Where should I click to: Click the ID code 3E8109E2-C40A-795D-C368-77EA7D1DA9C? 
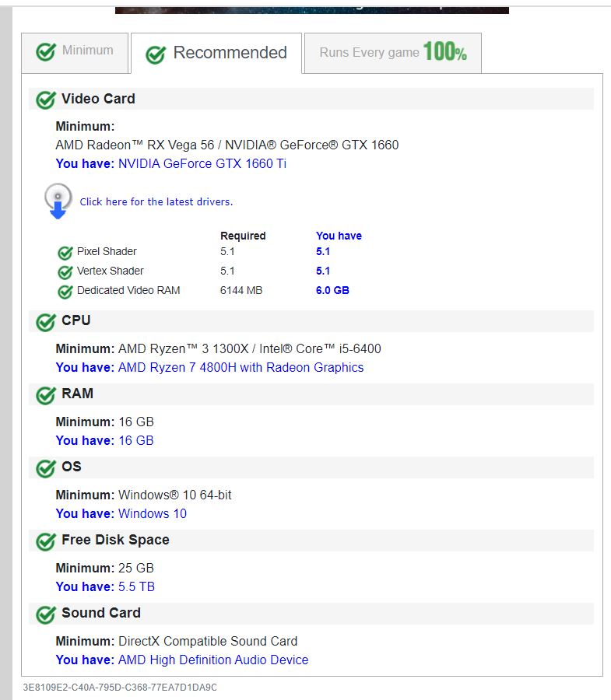120,688
